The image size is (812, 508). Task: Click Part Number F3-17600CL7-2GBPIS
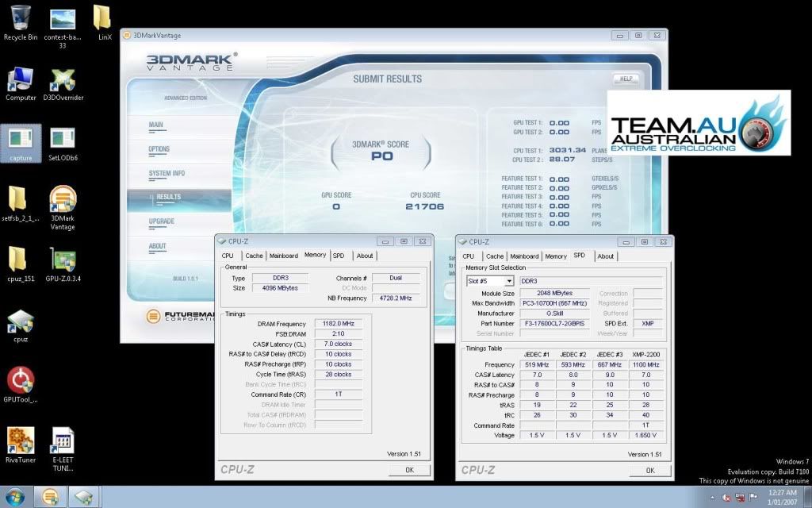pos(554,324)
